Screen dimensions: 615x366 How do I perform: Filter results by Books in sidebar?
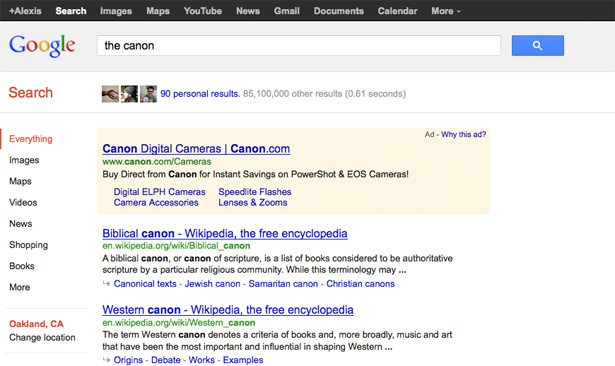point(22,266)
